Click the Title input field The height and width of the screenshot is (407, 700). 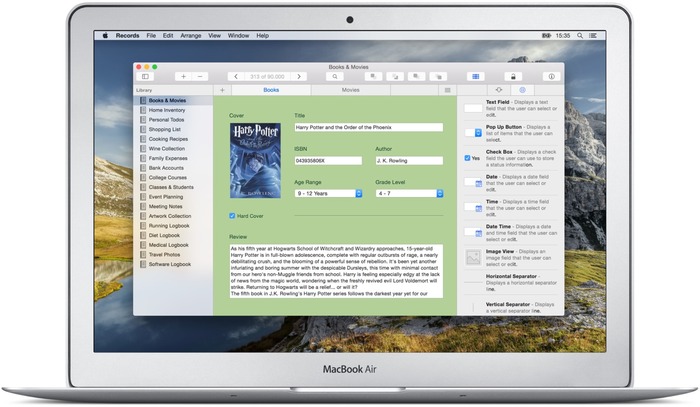[x=369, y=128]
